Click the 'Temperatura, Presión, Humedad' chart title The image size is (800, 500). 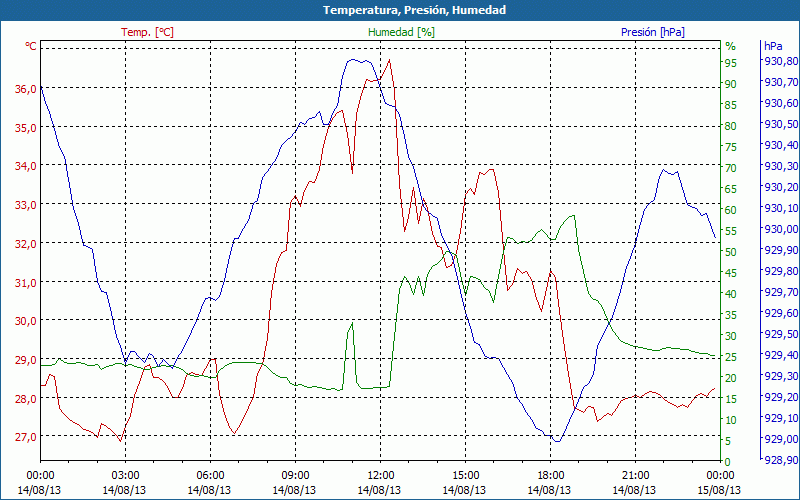coord(414,10)
